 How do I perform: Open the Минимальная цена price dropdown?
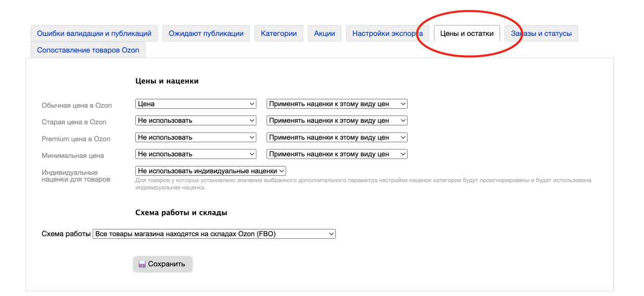(196, 154)
